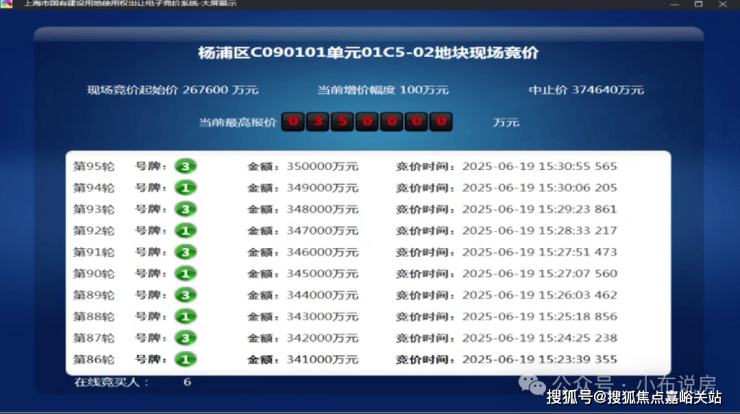Select the bidder badge in the 第93轮 row

coord(185,209)
